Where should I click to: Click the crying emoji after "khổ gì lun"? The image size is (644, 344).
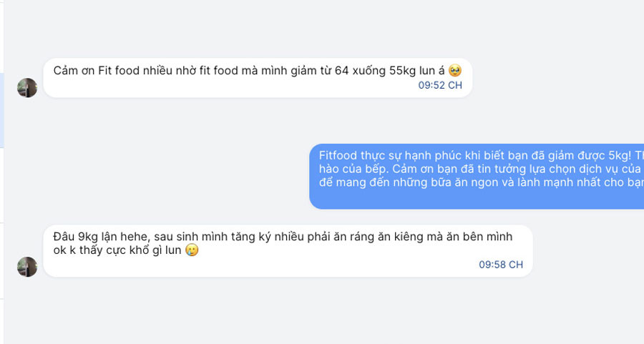coord(191,250)
